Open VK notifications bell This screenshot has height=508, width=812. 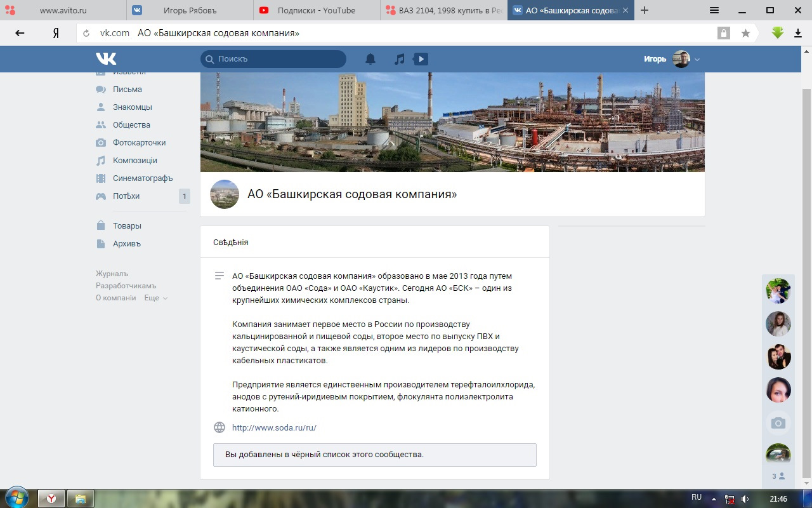(370, 59)
